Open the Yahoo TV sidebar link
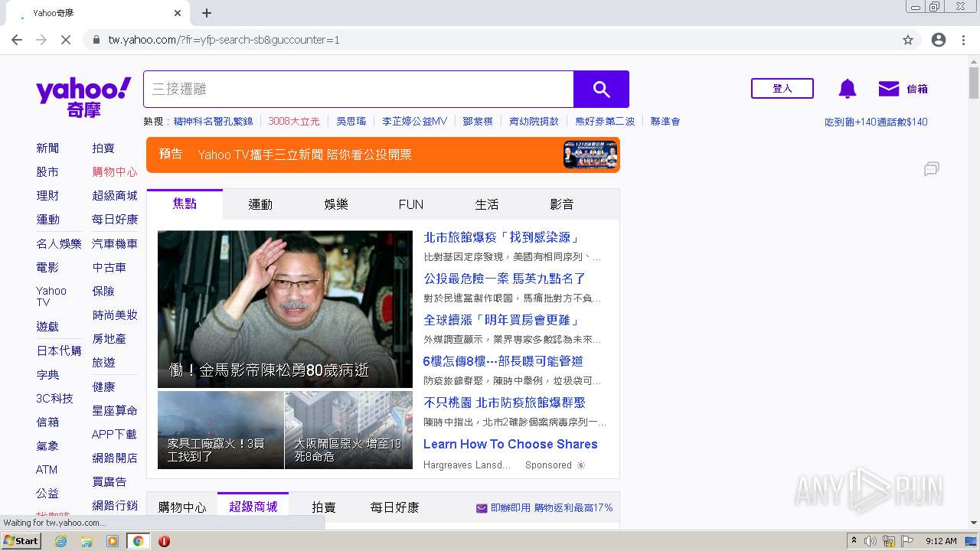 [x=51, y=296]
